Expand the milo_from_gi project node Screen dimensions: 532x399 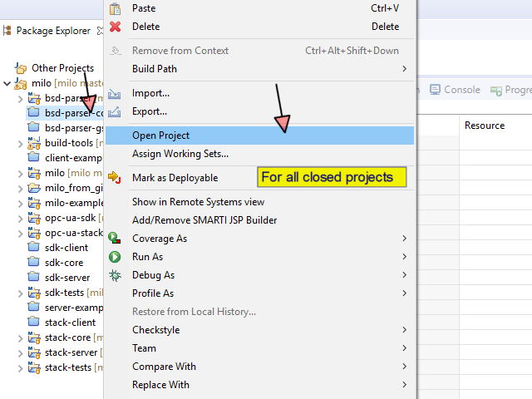pos(20,189)
